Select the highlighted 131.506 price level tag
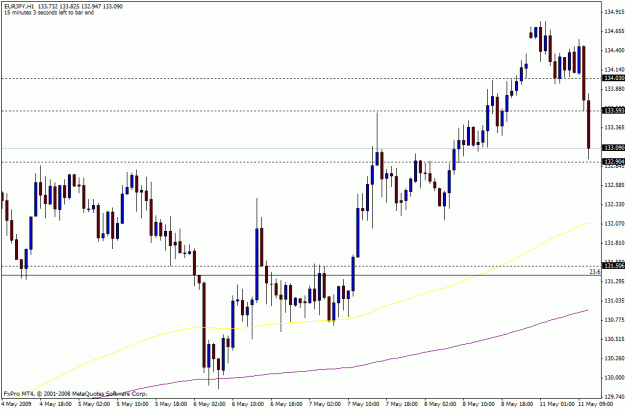 (x=614, y=265)
